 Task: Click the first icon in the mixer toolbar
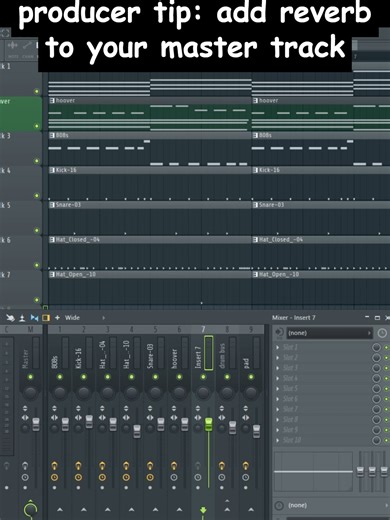[x=10, y=318]
